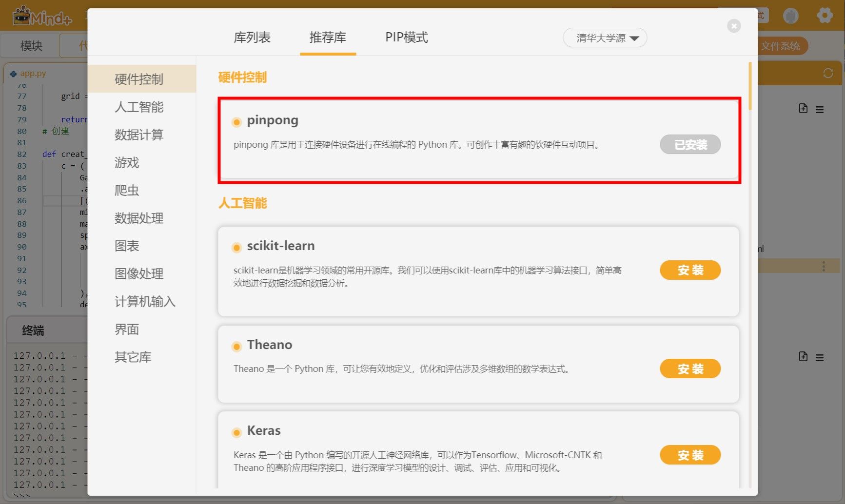Click the vertical dots icon on highlighted row
Viewport: 845px width, 504px height.
tap(824, 266)
